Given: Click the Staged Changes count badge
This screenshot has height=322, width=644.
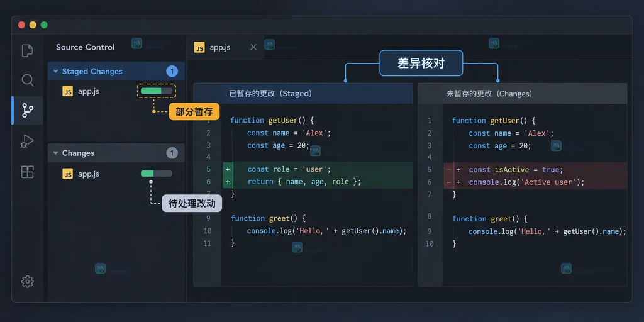Looking at the screenshot, I should tap(172, 72).
